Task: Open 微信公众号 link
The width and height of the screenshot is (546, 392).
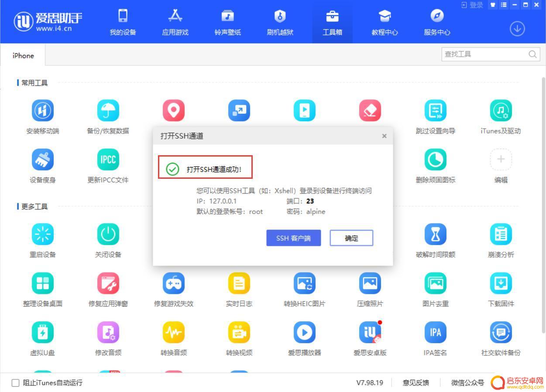Action: 467,383
